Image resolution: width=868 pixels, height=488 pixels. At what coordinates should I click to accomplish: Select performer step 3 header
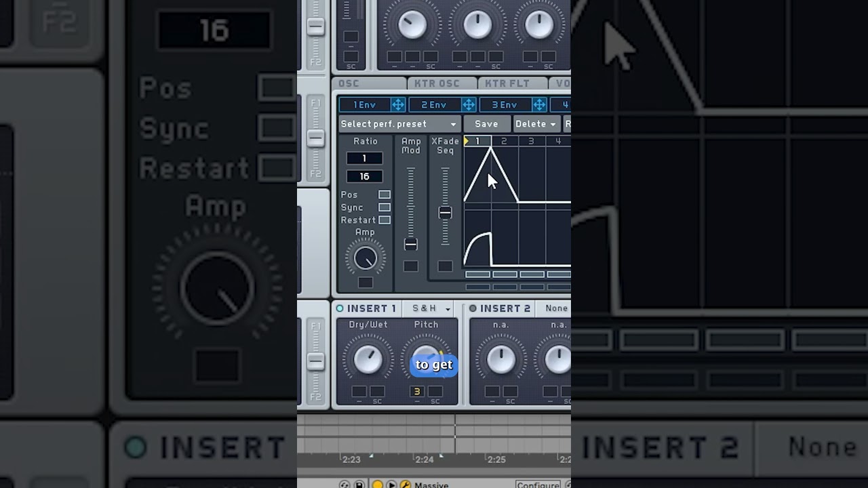point(531,141)
